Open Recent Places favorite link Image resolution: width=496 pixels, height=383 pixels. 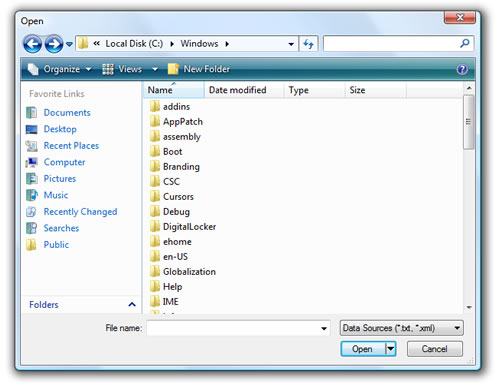point(71,146)
